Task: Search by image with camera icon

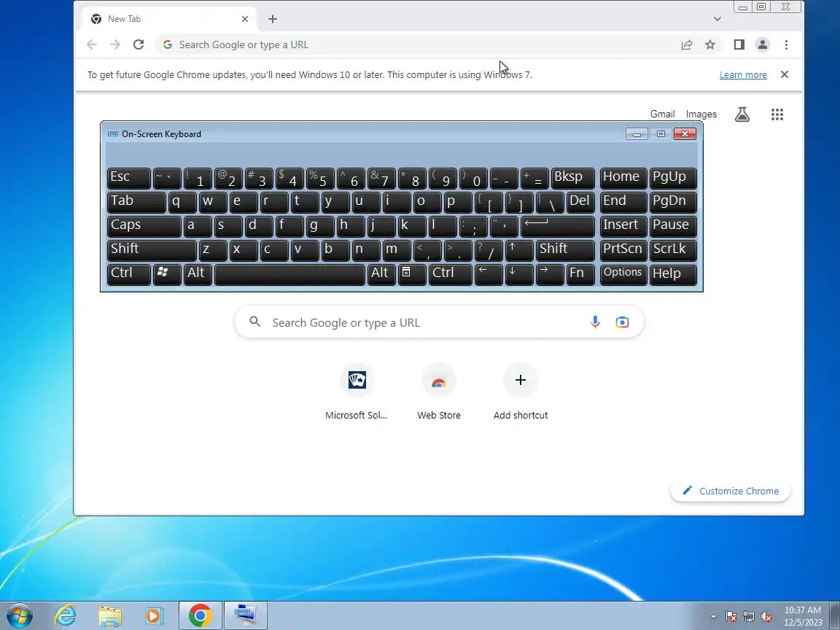Action: point(622,322)
